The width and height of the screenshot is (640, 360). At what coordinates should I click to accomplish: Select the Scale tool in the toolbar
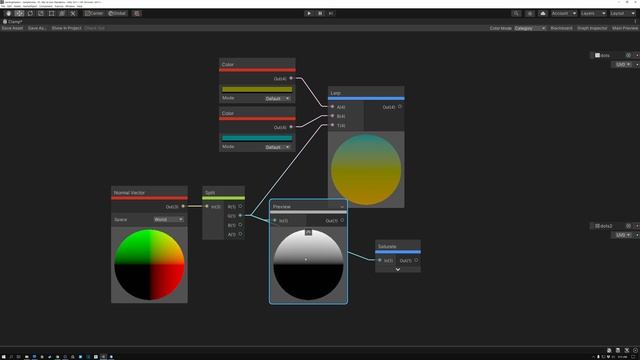tap(41, 13)
